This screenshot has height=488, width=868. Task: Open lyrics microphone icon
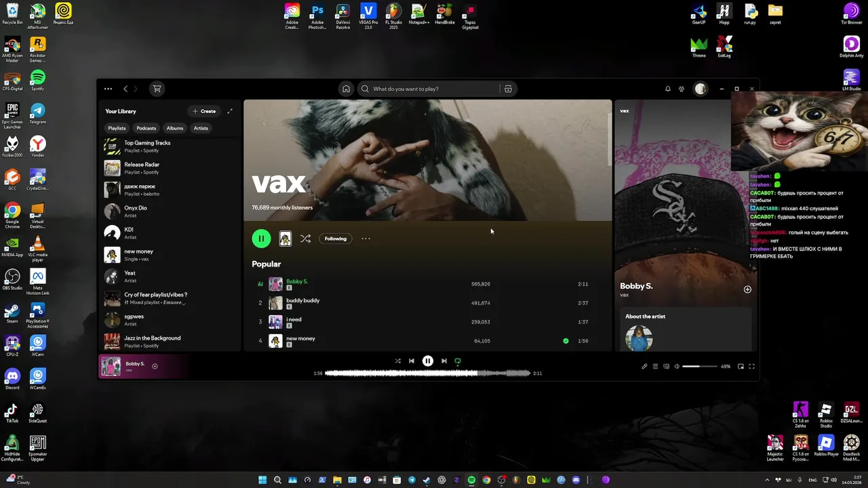click(644, 367)
